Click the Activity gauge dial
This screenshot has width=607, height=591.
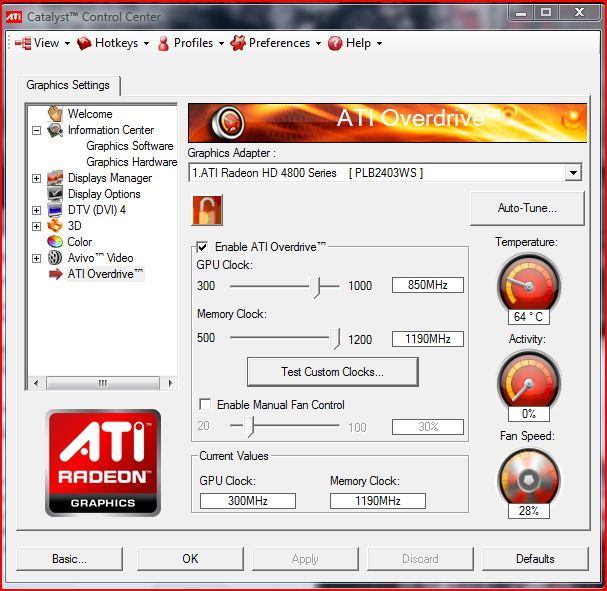(x=529, y=382)
